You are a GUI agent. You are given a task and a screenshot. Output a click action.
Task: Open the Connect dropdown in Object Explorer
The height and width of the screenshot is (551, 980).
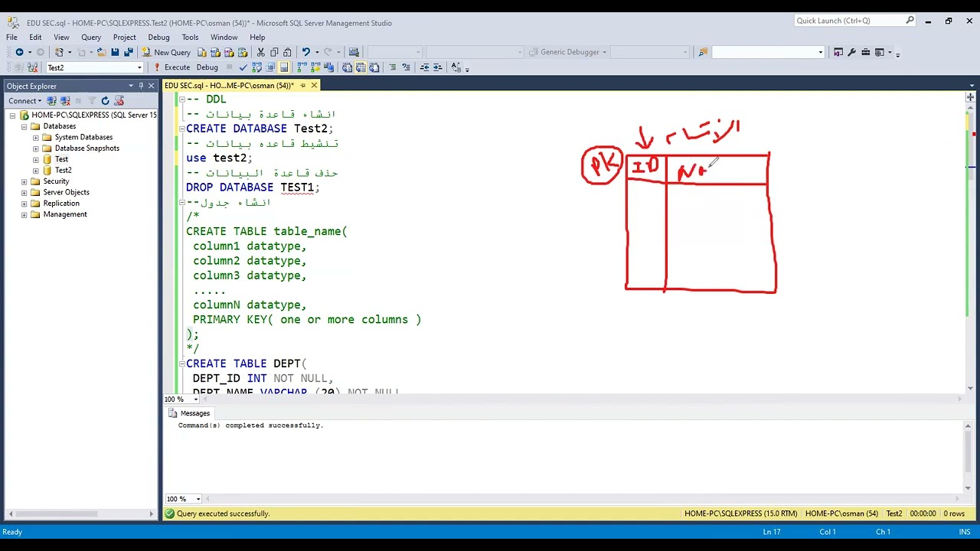25,101
